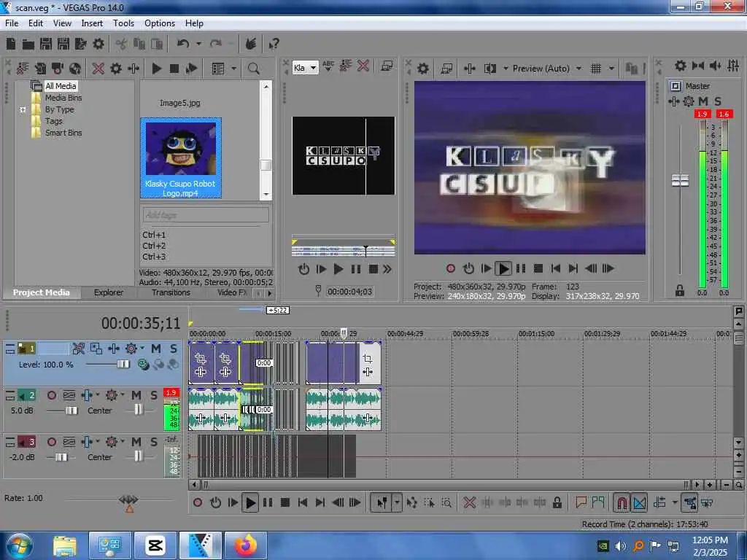Screen dimensions: 747x560
Task: Click the Master lock fader channels padlock
Action: [679, 290]
